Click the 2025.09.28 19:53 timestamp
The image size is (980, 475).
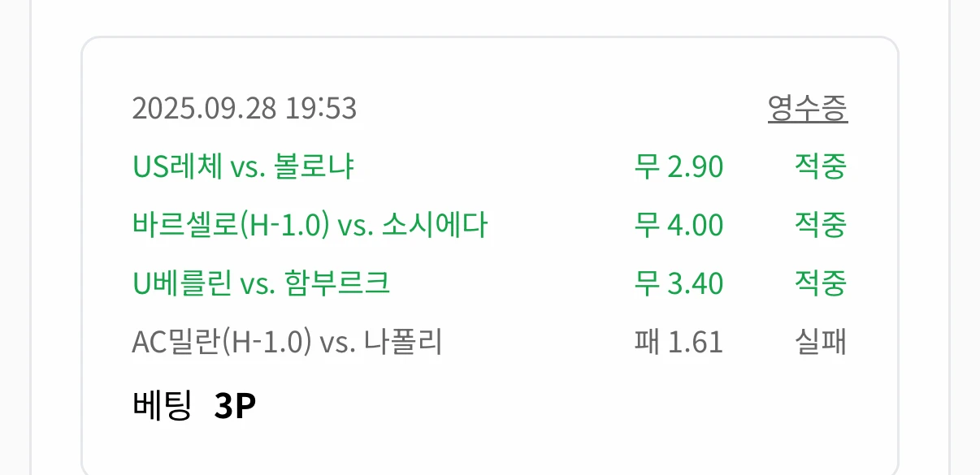click(244, 108)
